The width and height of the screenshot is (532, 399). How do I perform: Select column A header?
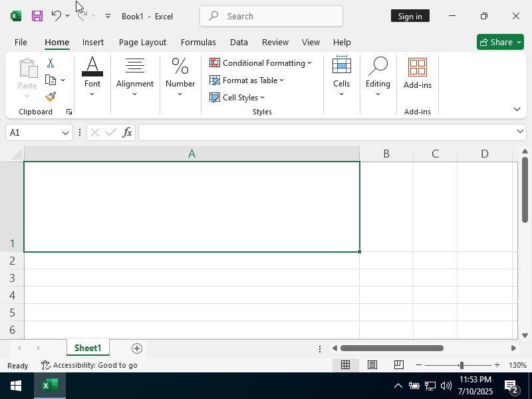point(192,154)
